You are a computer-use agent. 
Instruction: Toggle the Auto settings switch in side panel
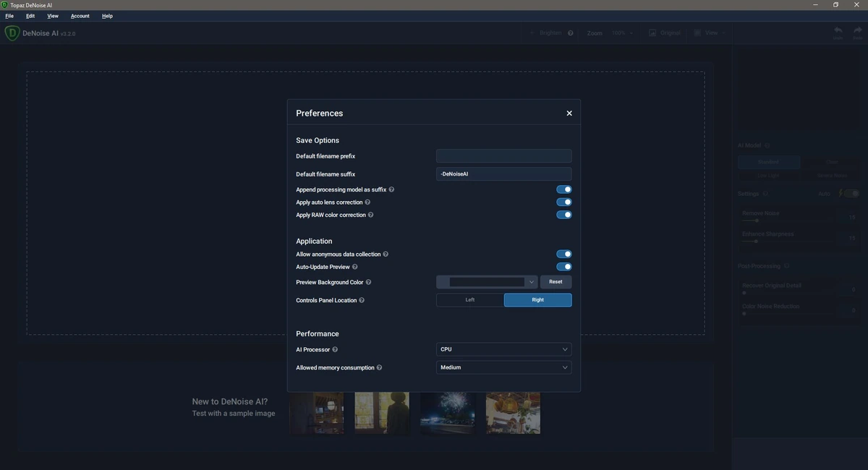coord(852,194)
